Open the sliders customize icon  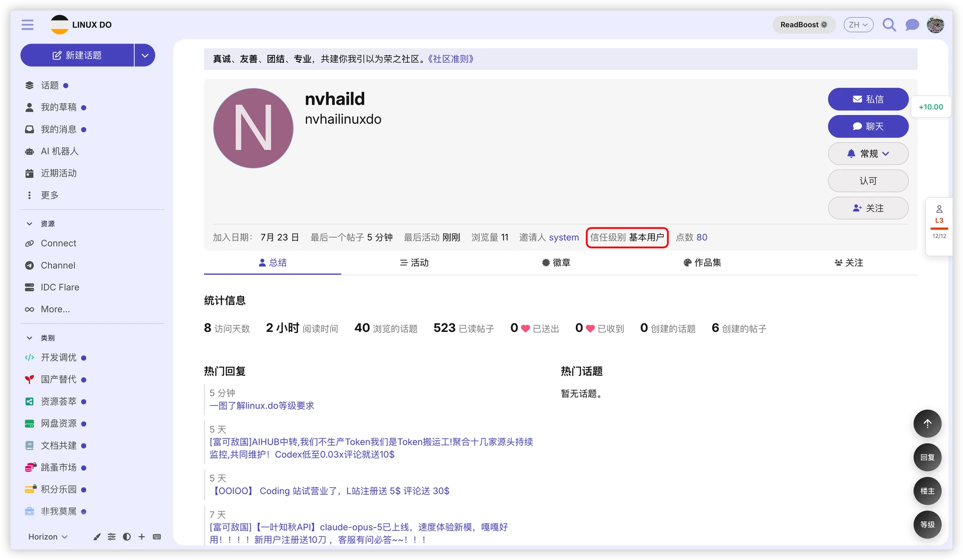(x=111, y=536)
